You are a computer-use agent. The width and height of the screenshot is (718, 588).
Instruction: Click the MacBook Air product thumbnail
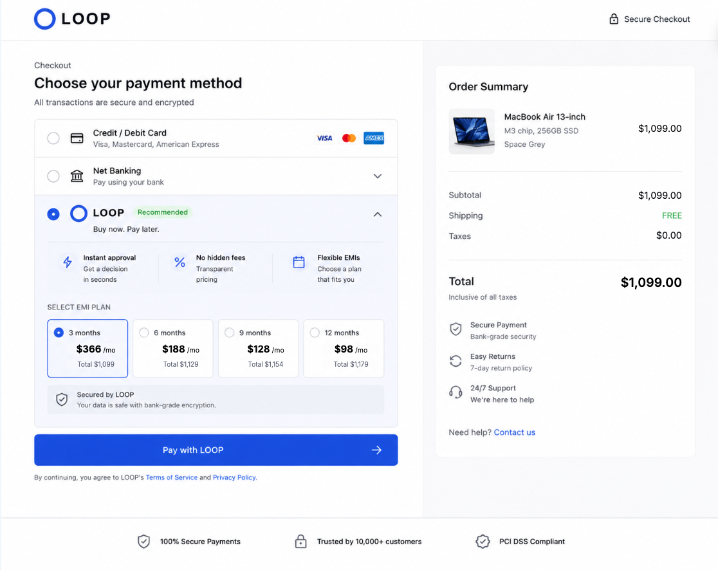tap(472, 131)
